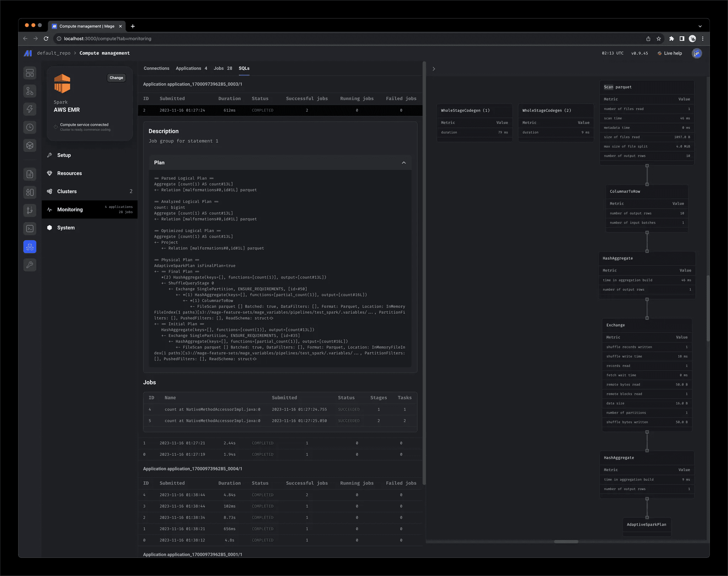The image size is (728, 576).
Task: Select SQL row submitted 2023-11-16 01:27:19
Action: coord(280,454)
